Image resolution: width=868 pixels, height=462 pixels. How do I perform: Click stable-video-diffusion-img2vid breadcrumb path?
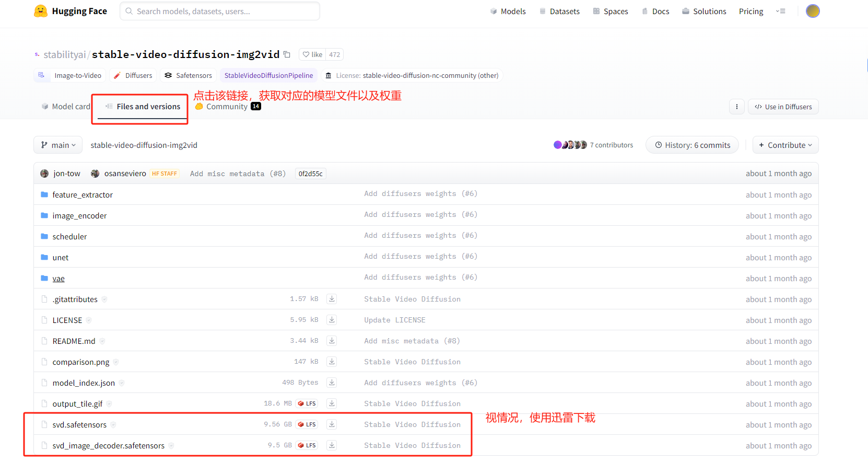(144, 145)
